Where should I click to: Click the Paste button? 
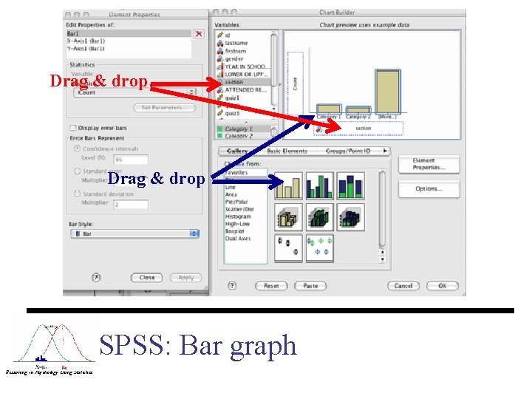tap(310, 286)
